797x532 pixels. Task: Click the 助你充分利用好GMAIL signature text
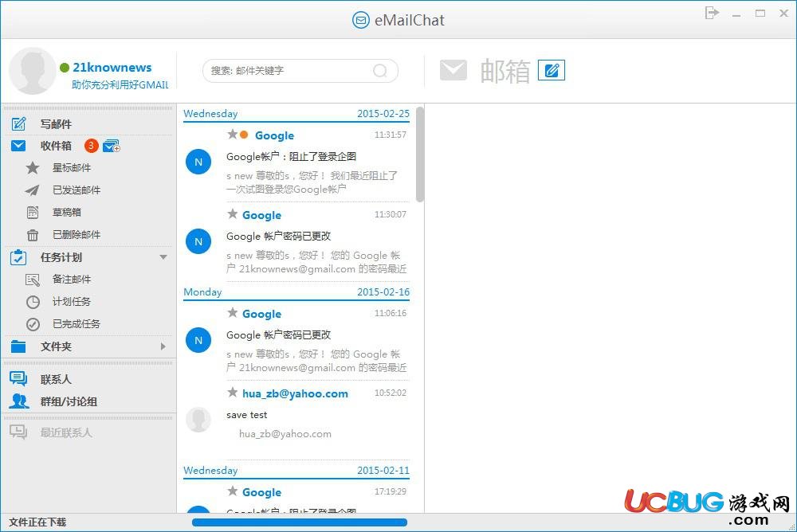[120, 85]
